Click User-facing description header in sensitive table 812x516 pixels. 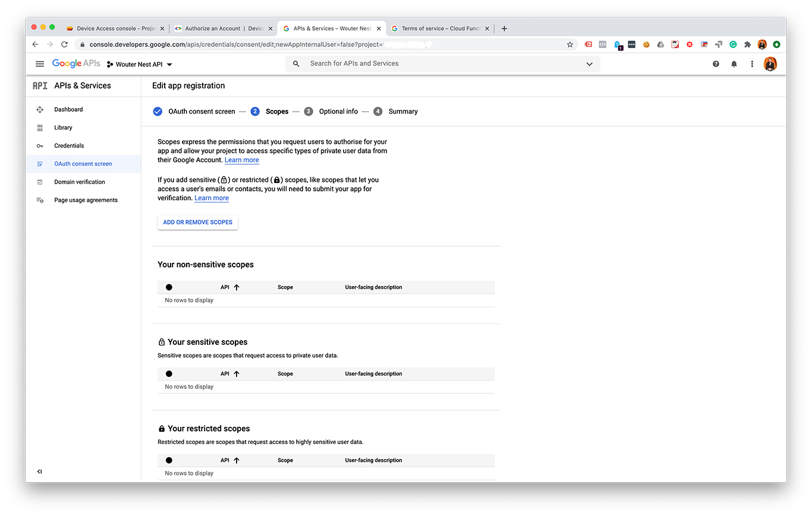point(373,374)
